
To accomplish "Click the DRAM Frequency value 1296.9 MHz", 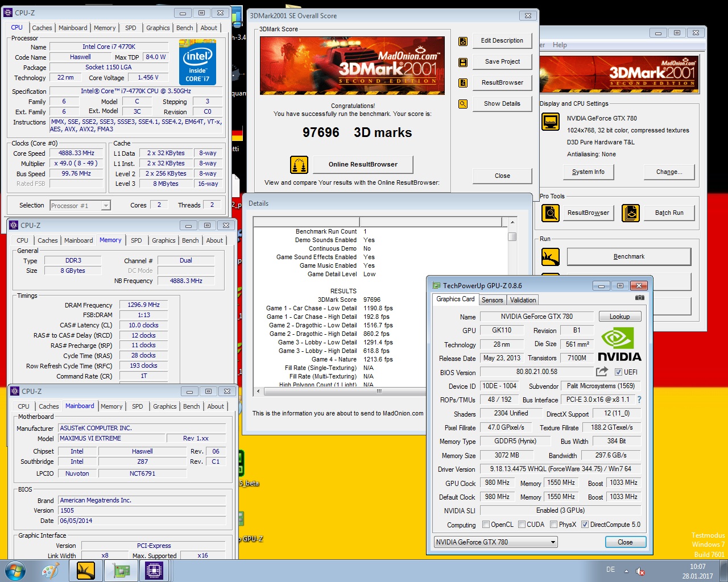I will [143, 305].
